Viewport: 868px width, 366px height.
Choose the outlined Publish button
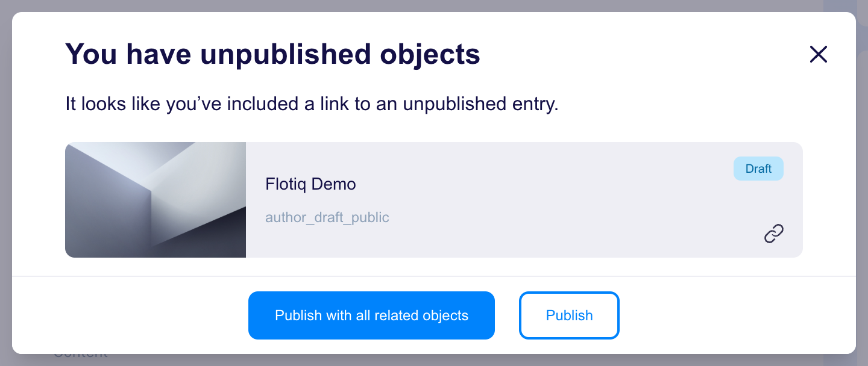coord(569,315)
